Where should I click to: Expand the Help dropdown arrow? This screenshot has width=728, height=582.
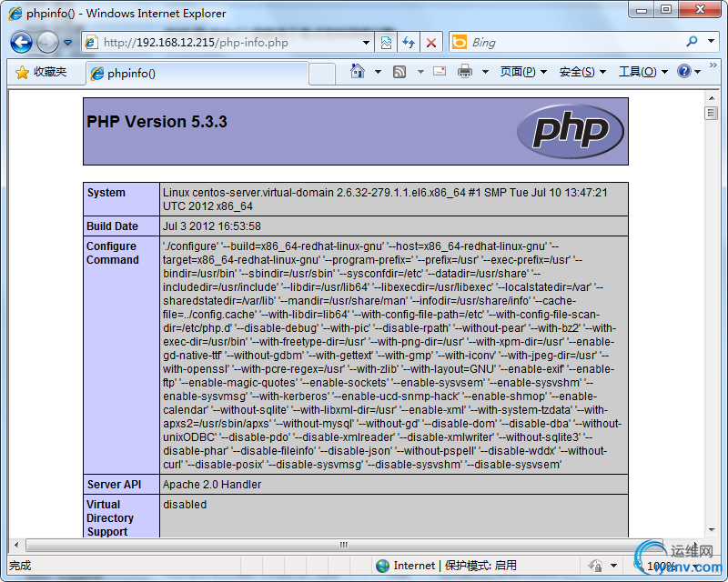point(697,72)
